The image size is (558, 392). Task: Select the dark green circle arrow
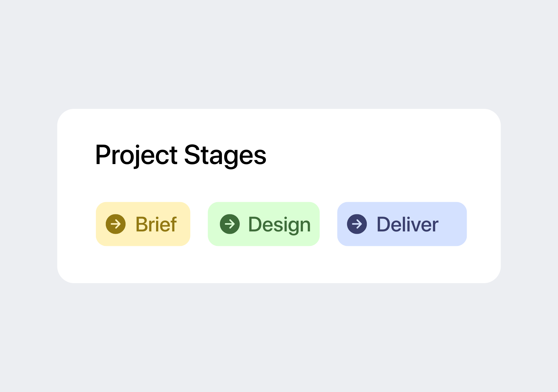(x=230, y=224)
